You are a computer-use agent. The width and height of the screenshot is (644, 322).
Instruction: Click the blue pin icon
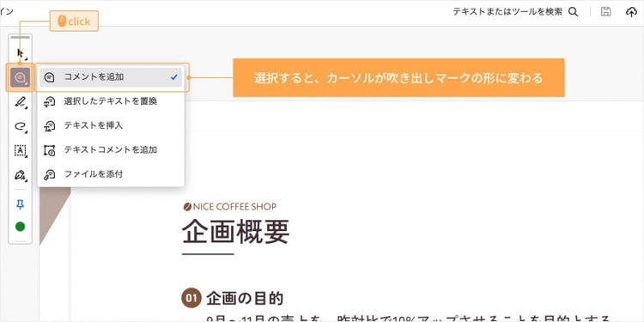pos(20,204)
